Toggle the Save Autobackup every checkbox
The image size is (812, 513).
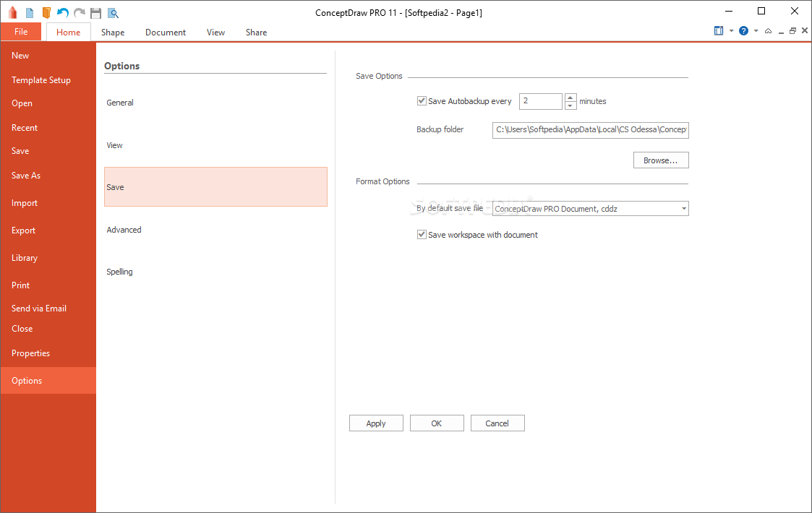[422, 101]
